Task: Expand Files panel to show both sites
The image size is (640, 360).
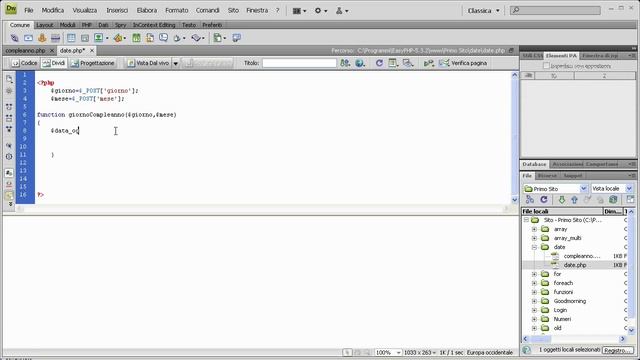Action: tap(631, 199)
